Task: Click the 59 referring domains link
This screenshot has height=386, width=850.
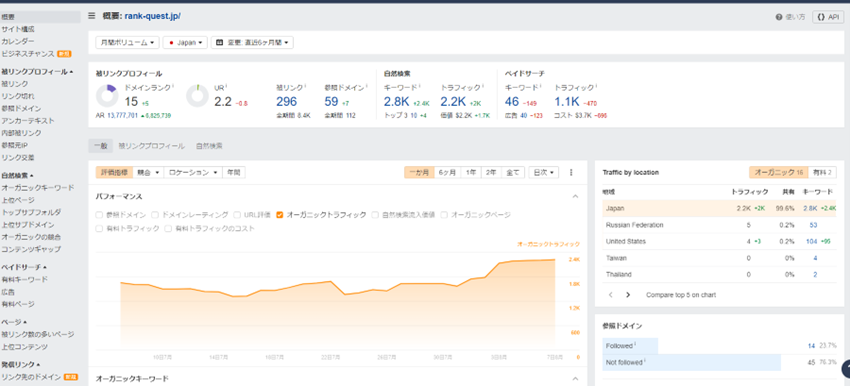Action: [x=331, y=101]
